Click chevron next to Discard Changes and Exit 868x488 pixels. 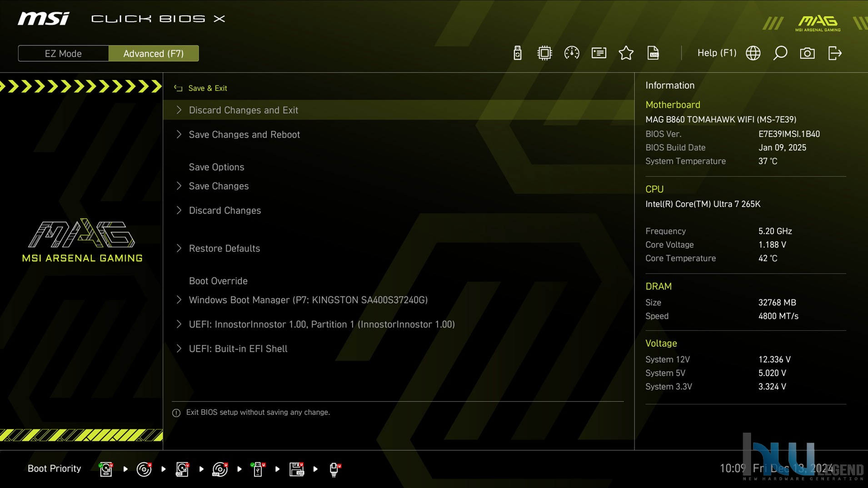179,110
